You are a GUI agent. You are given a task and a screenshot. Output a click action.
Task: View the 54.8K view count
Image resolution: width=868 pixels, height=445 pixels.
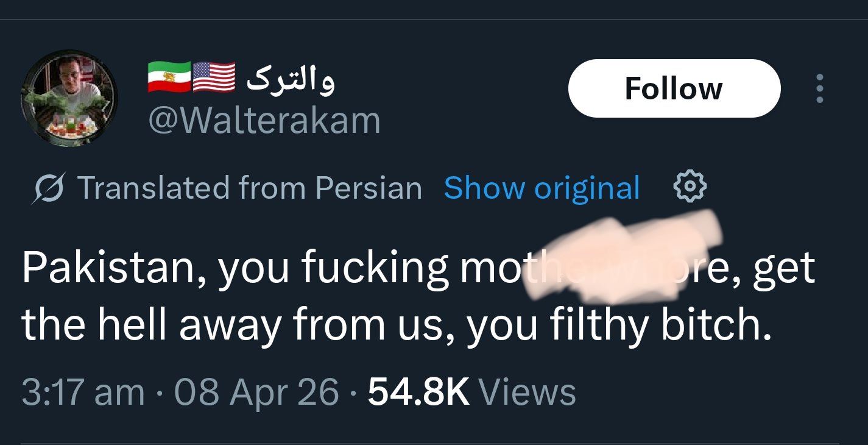(x=418, y=391)
